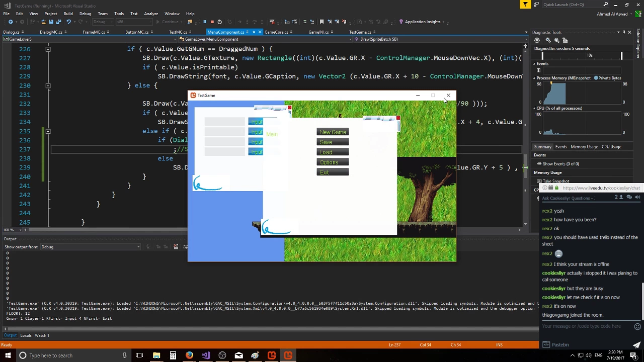This screenshot has height=362, width=644.
Task: Click Load in the TestGame menu
Action: (x=333, y=152)
